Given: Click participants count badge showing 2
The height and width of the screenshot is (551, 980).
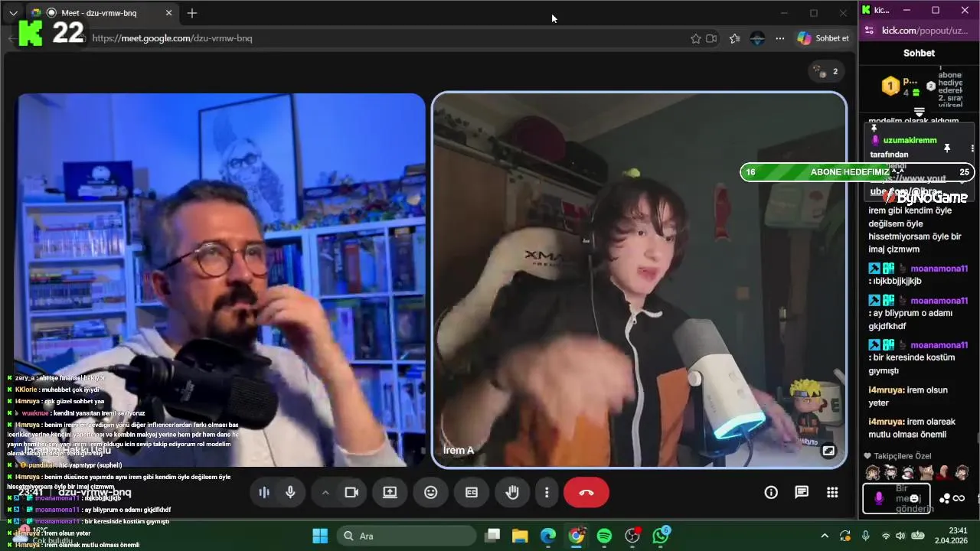Looking at the screenshot, I should pos(826,71).
